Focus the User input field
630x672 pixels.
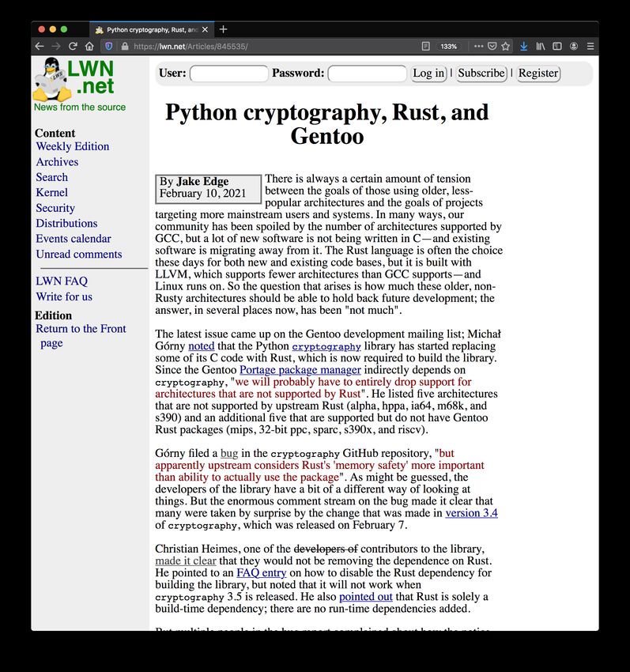coord(229,74)
